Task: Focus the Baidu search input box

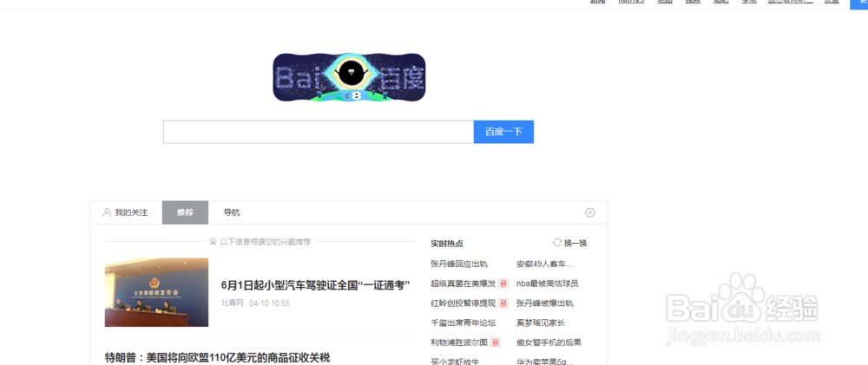Action: [x=319, y=132]
